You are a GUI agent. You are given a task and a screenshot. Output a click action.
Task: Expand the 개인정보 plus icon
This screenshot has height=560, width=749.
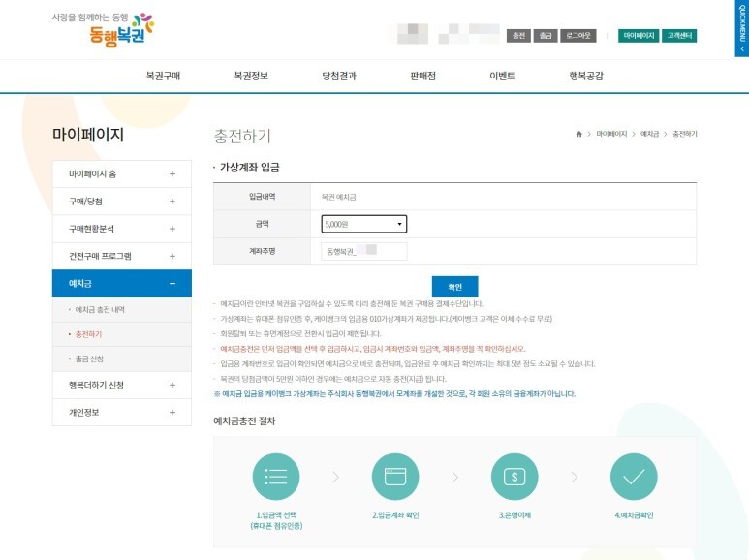(x=172, y=412)
